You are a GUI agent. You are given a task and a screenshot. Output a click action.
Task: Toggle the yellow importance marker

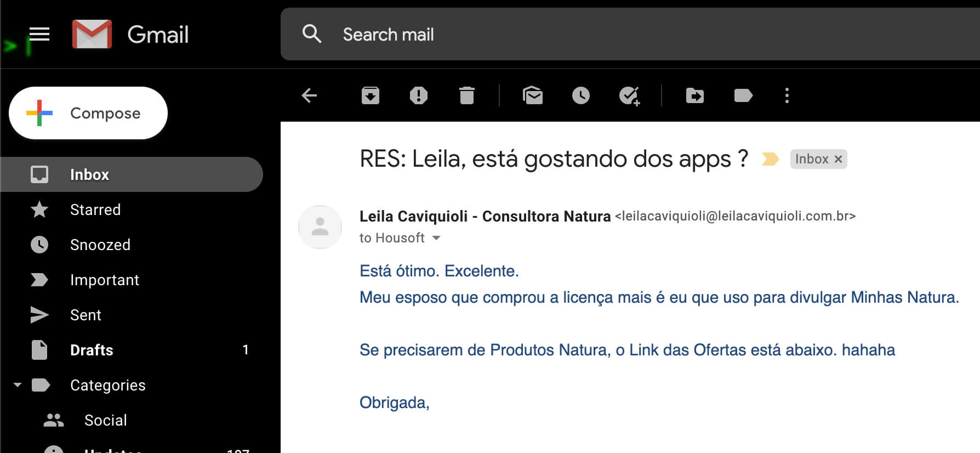click(x=770, y=159)
